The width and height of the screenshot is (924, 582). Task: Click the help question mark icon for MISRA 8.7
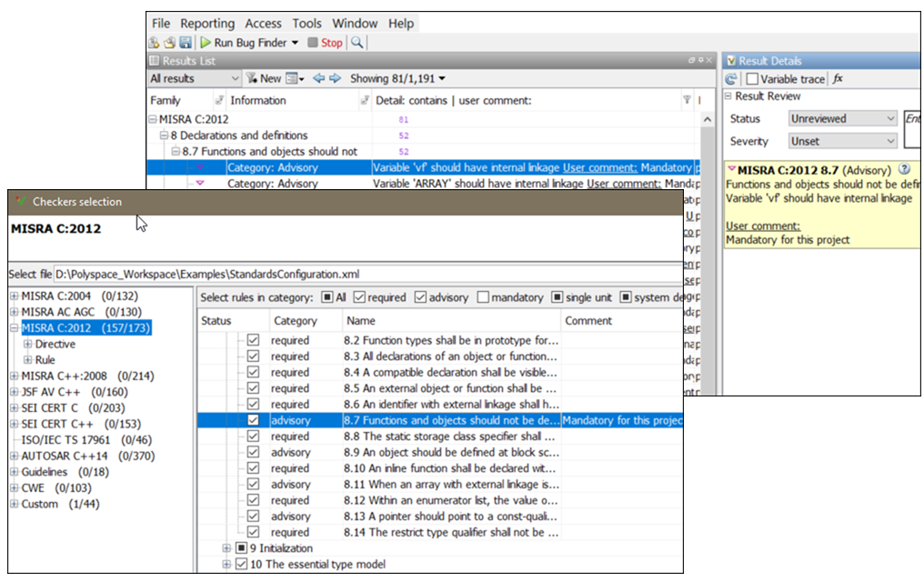click(905, 169)
